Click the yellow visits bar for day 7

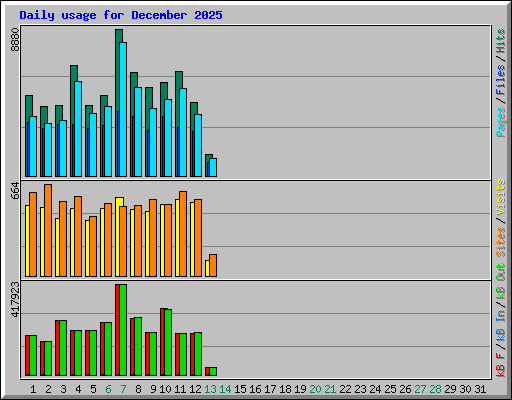tap(119, 237)
